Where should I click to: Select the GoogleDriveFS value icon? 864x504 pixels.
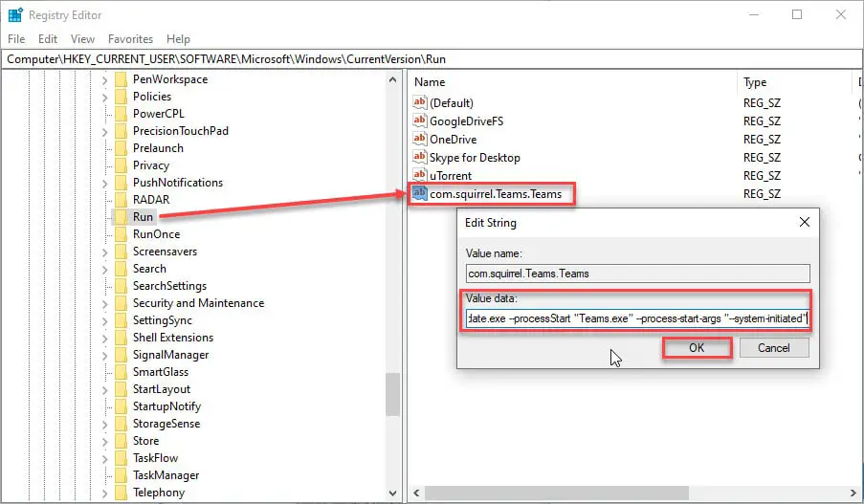coord(420,121)
